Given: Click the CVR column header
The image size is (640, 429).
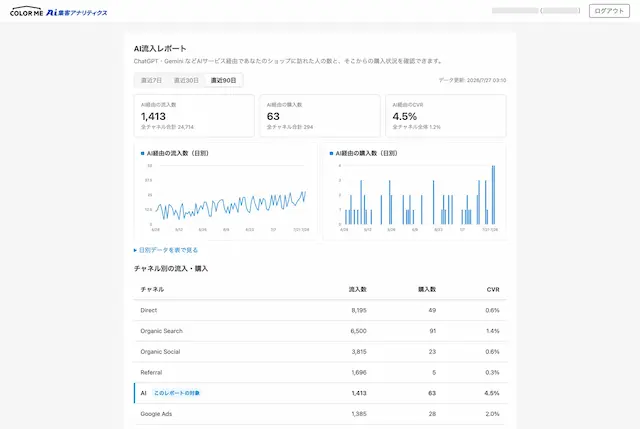Looking at the screenshot, I should [x=493, y=289].
